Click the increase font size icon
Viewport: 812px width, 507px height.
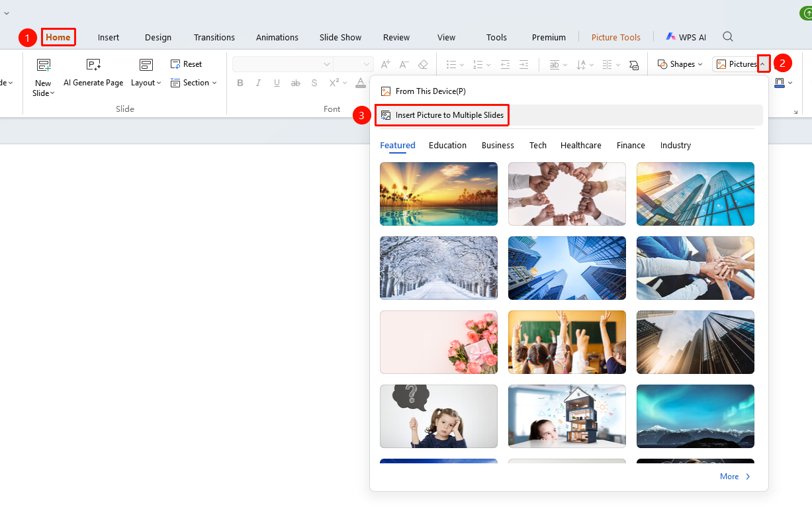point(386,64)
